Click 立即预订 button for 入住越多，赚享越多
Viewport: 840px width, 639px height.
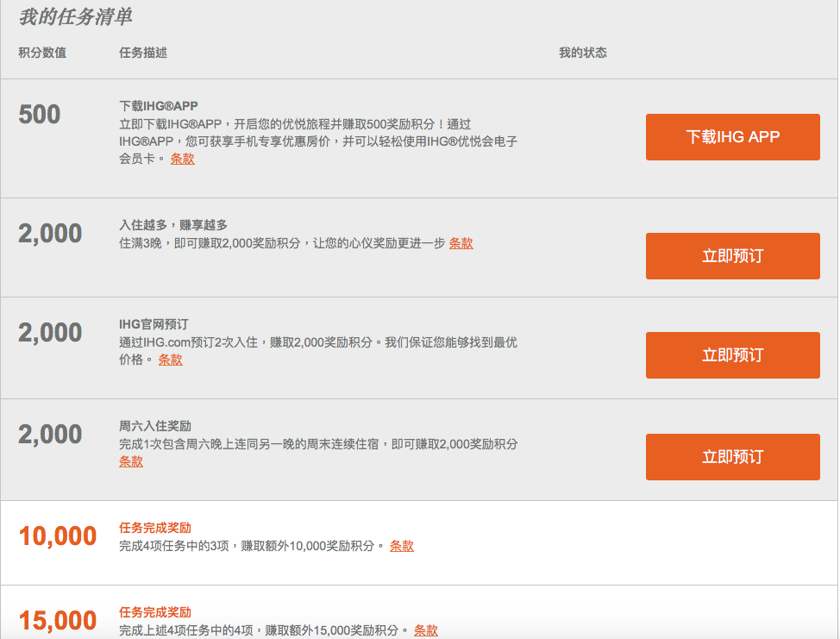pyautogui.click(x=732, y=255)
